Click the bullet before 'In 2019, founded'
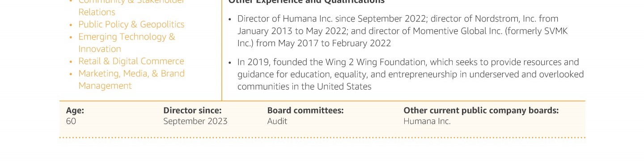 pyautogui.click(x=230, y=63)
